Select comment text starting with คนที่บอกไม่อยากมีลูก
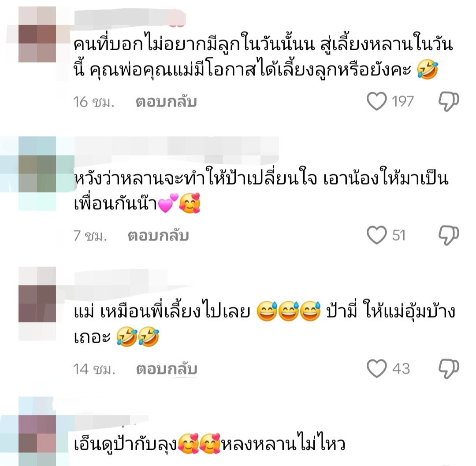This screenshot has height=466, width=476. [263, 58]
